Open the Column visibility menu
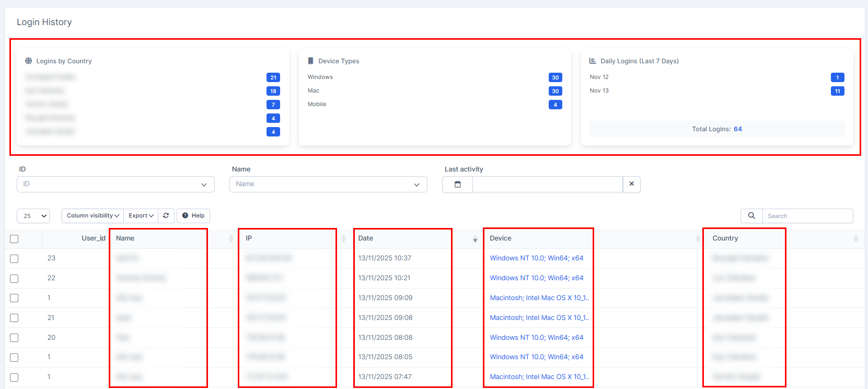 (x=92, y=215)
